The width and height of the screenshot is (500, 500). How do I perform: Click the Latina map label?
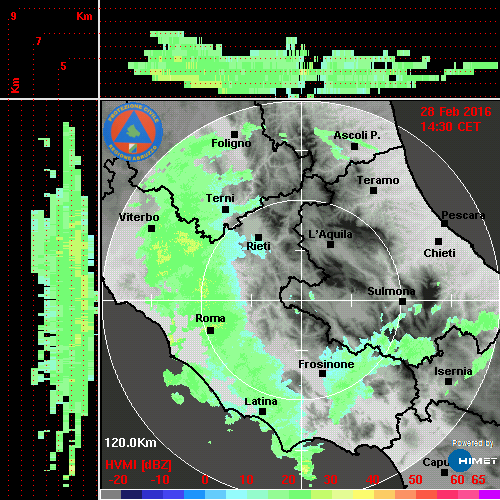tap(261, 401)
